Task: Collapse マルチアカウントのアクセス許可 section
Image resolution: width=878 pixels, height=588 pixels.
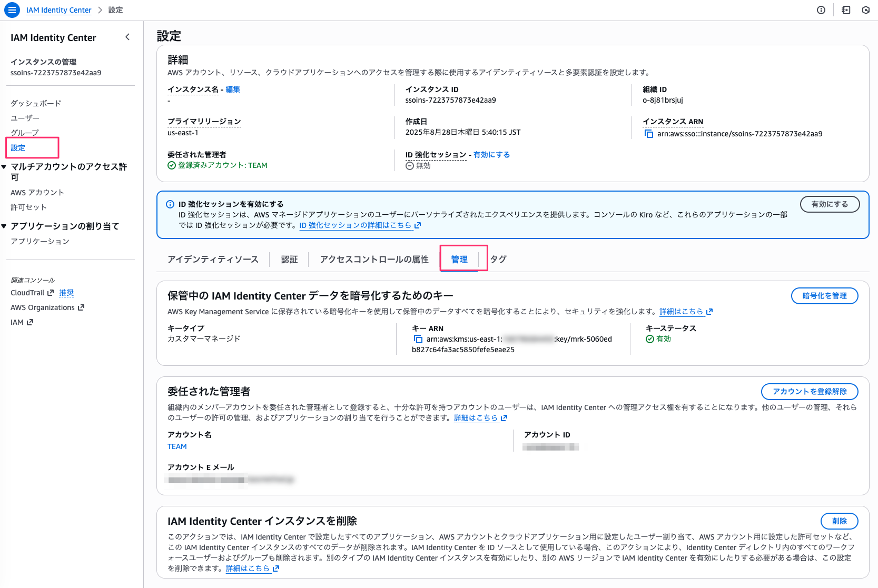Action: point(4,167)
